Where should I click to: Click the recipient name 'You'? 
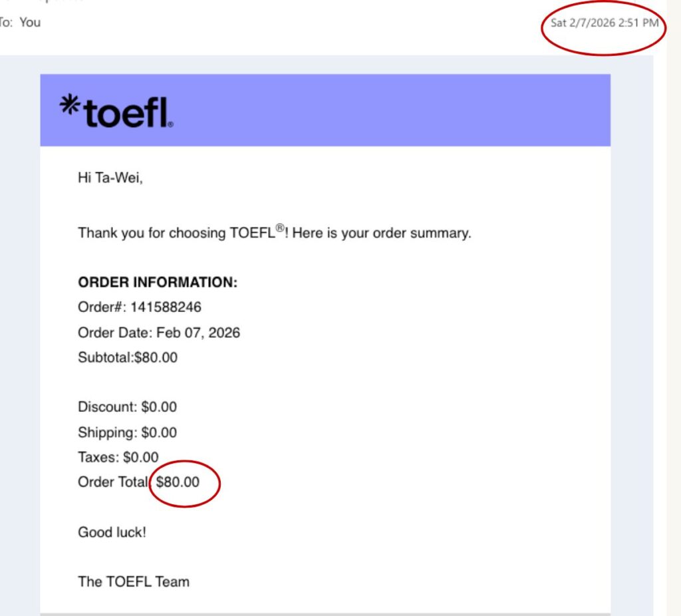pos(30,22)
